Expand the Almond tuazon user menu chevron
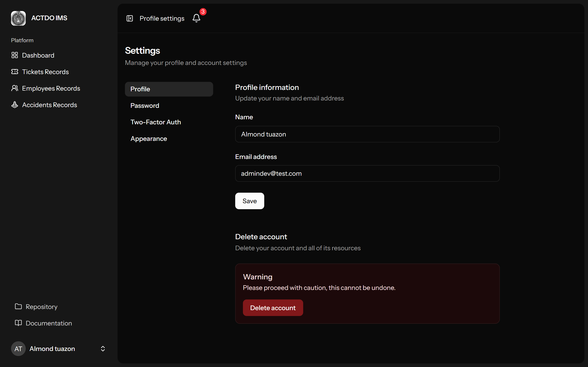 (x=103, y=349)
